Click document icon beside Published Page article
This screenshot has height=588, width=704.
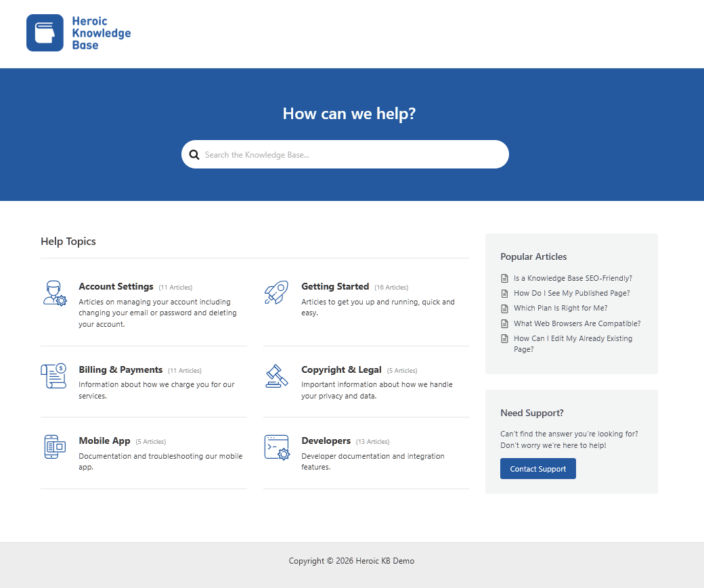505,294
